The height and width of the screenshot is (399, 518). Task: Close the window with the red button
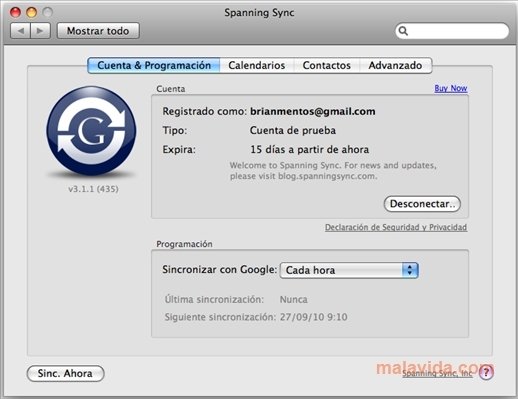[15, 12]
